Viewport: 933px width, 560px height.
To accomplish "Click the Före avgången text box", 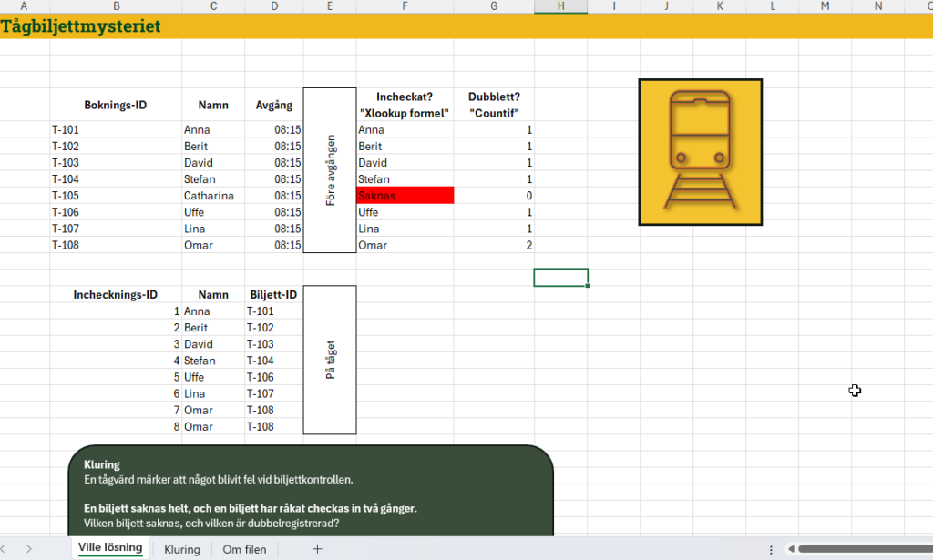I will click(x=330, y=170).
